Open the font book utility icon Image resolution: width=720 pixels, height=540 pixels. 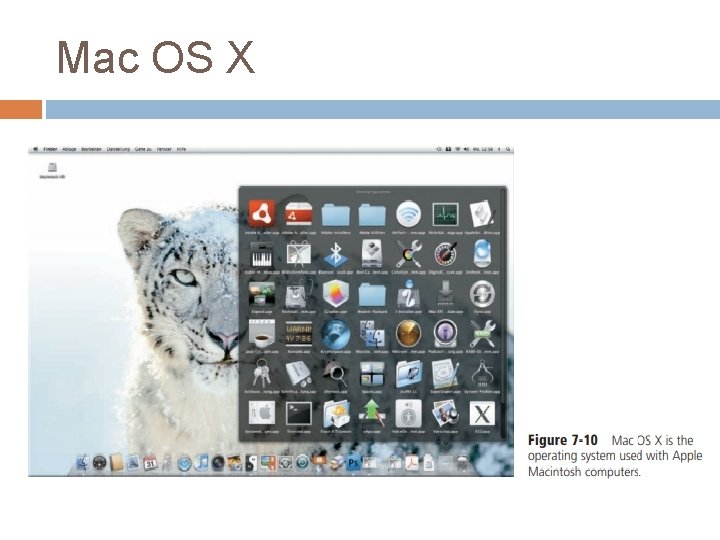tap(298, 373)
